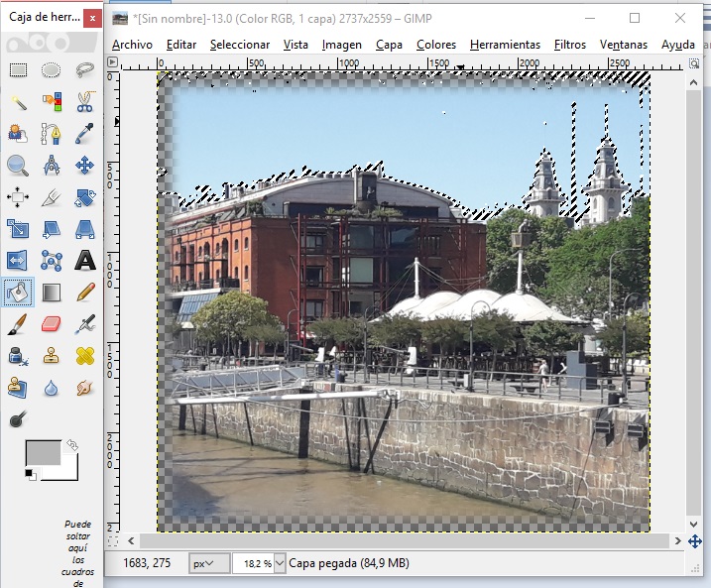Open the white background color swatch

[x=68, y=471]
